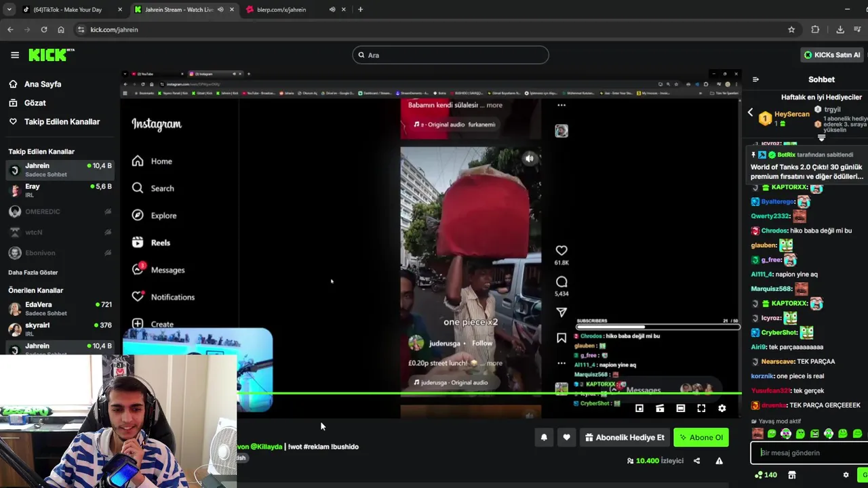Click Instagram Messages in streamed window

coord(159,270)
